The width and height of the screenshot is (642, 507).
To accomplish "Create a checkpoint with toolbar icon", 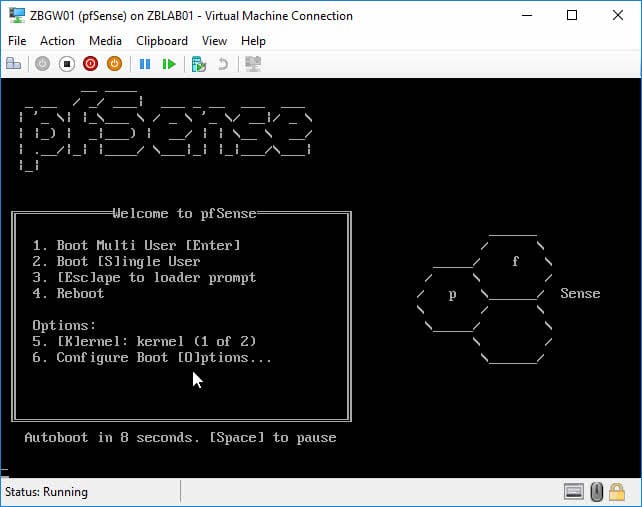I will click(199, 64).
